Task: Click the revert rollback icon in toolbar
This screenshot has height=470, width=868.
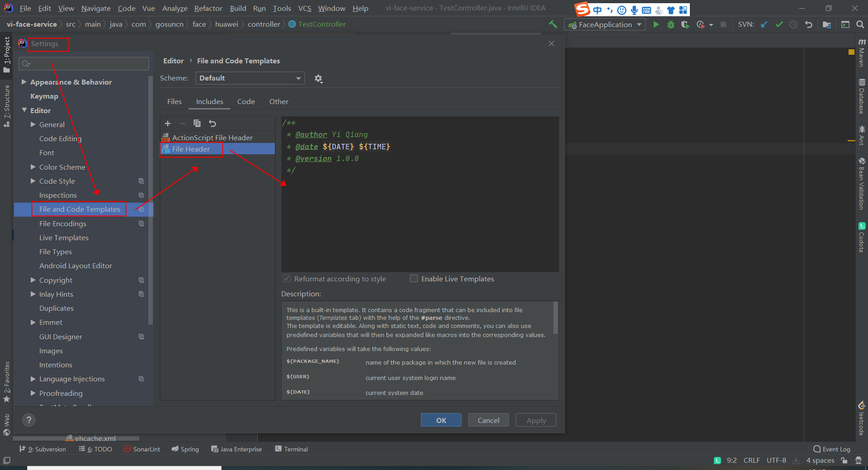Action: 809,24
